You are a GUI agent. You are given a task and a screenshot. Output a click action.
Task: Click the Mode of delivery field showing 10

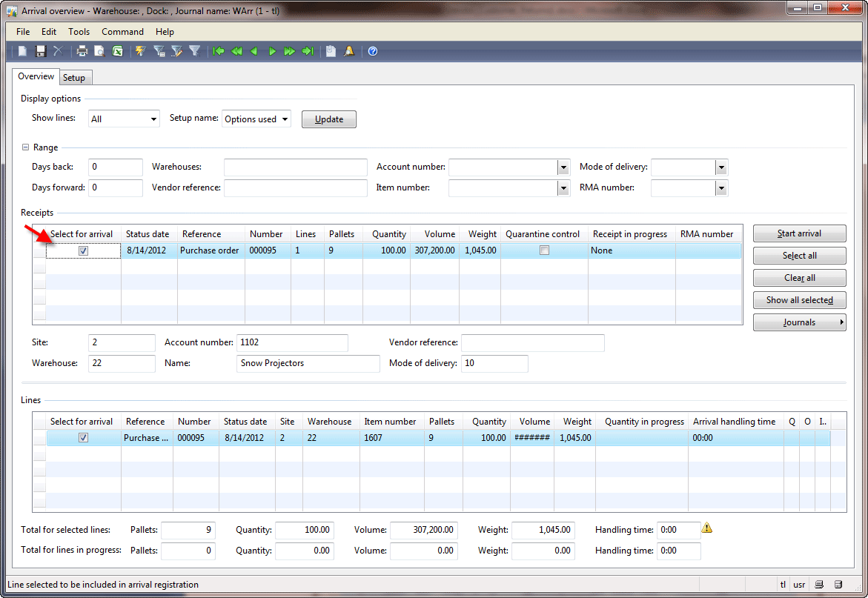494,363
